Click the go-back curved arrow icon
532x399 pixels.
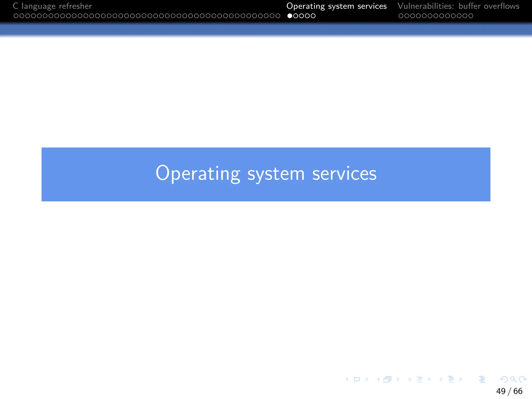coord(504,380)
